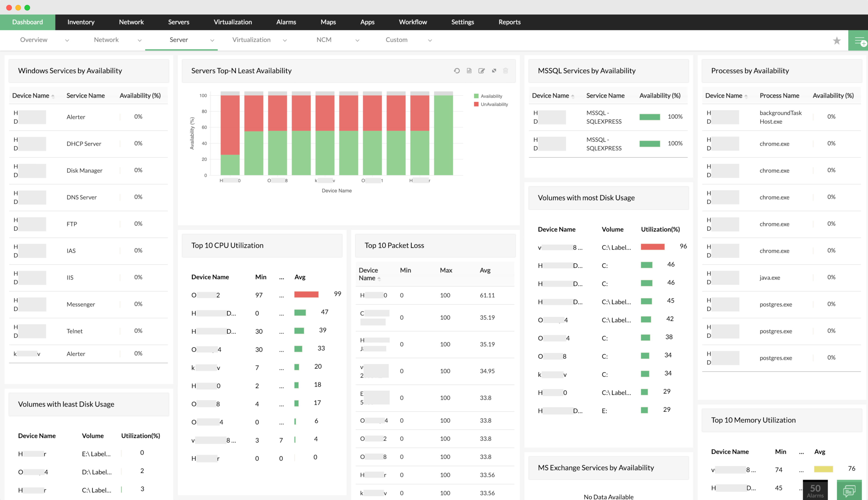Open the Reports menu item

tap(509, 22)
